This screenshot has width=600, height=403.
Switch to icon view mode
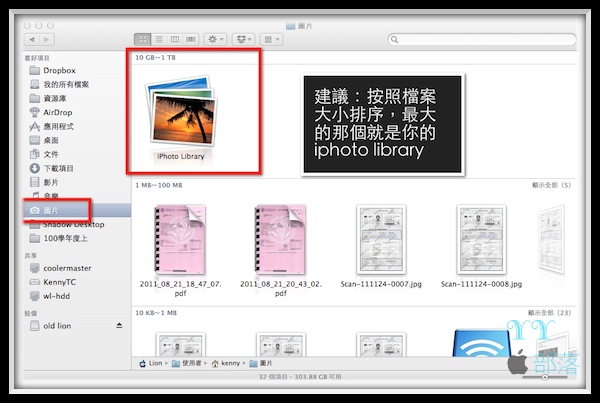[142, 39]
